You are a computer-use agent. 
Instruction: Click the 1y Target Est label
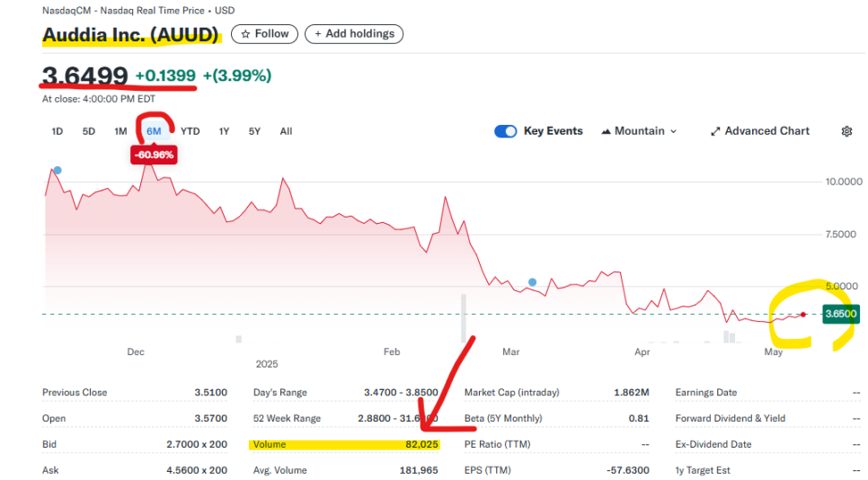pos(703,471)
